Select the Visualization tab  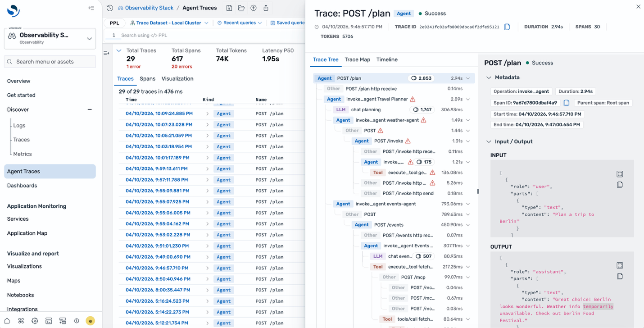click(x=177, y=78)
